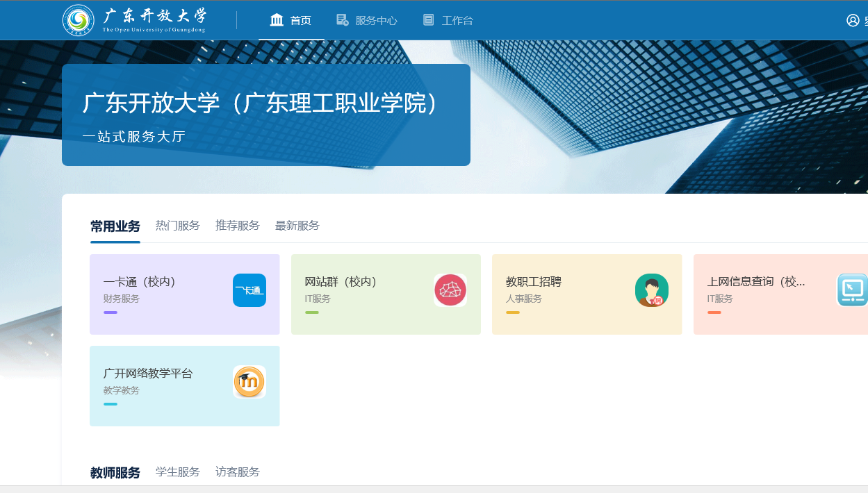Open the 一卡通（校内） service title
The image size is (868, 493).
(140, 282)
